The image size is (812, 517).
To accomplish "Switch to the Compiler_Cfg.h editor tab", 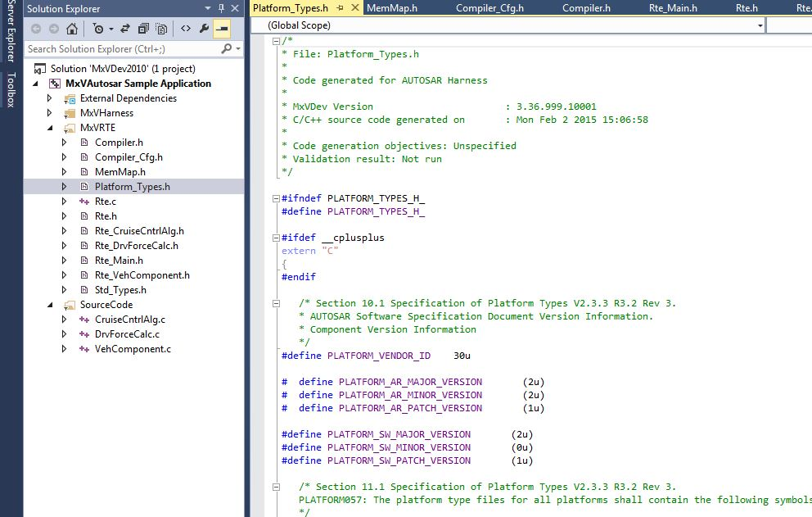I will click(x=489, y=7).
